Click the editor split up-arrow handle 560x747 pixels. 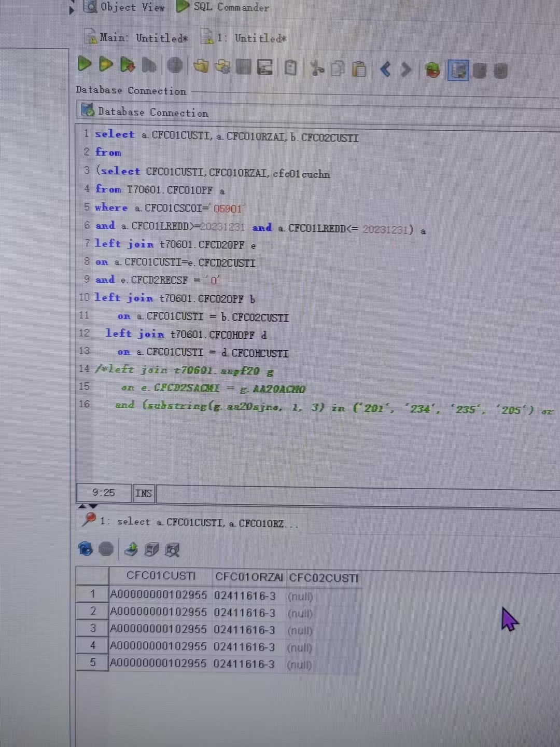tap(82, 506)
